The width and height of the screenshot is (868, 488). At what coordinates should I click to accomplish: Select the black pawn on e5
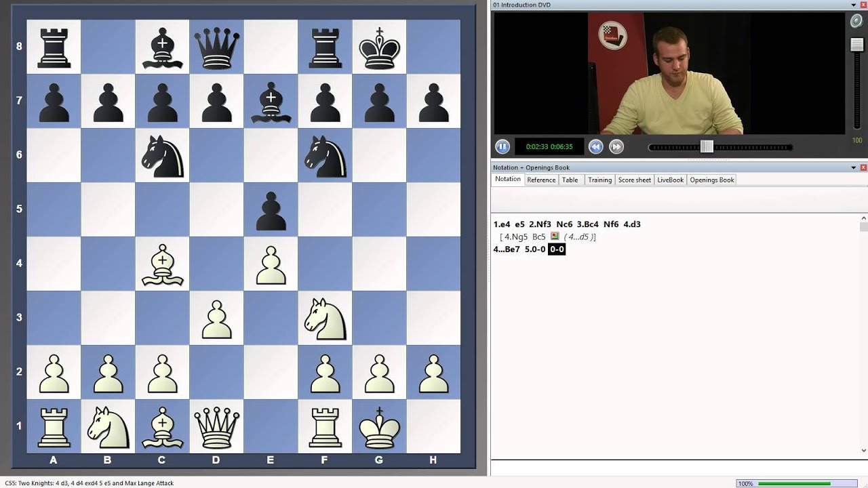[271, 209]
